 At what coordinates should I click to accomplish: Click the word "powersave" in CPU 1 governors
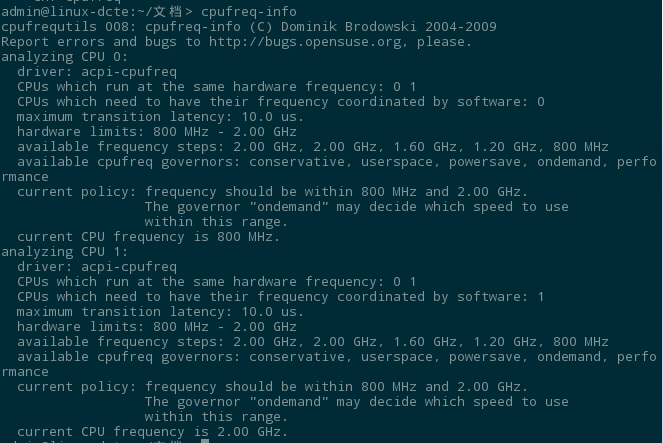[485, 357]
